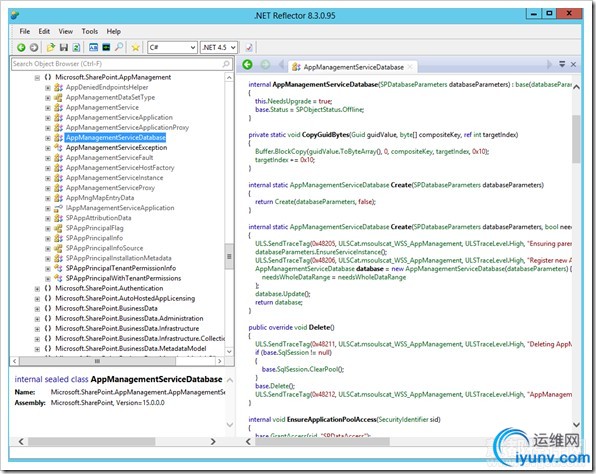Click the check-for-updates toolbar icon

tap(249, 48)
